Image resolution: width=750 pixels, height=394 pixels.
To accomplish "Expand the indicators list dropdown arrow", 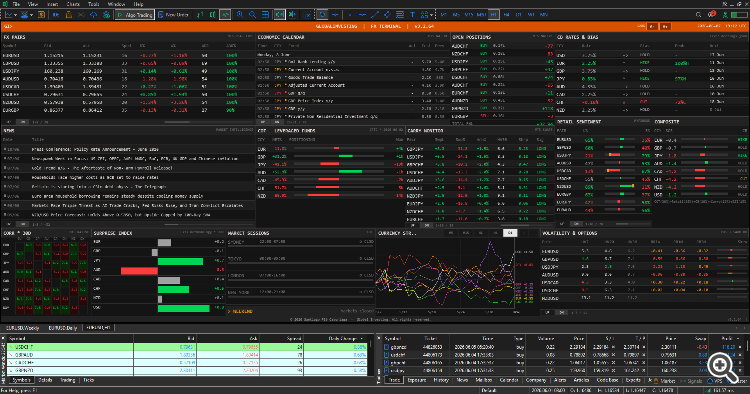I will coord(31,15).
